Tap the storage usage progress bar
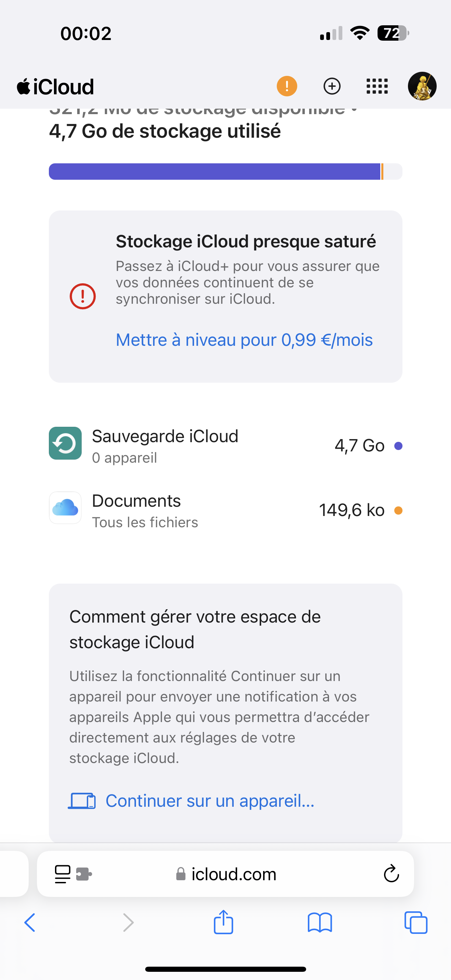This screenshot has height=980, width=451. [225, 172]
